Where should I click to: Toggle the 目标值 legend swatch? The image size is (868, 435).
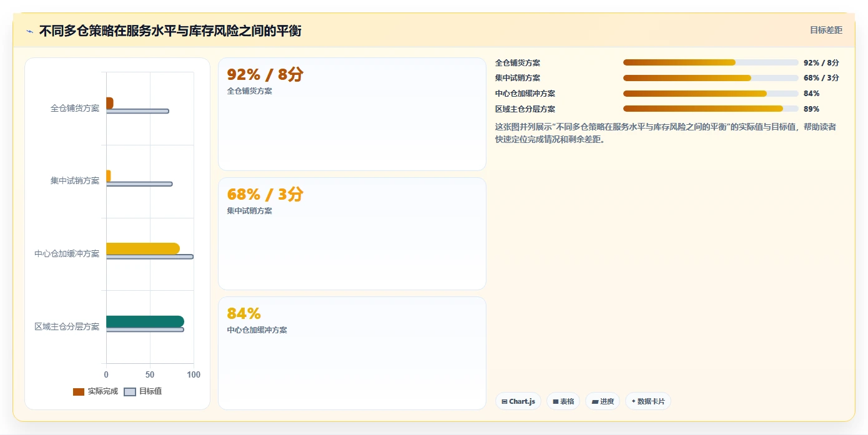point(130,392)
